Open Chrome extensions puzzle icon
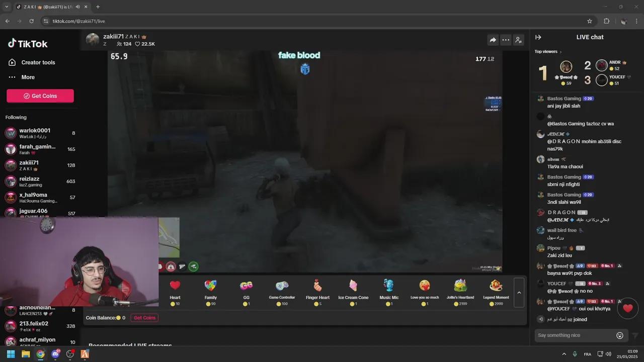Image resolution: width=644 pixels, height=362 pixels. (606, 21)
